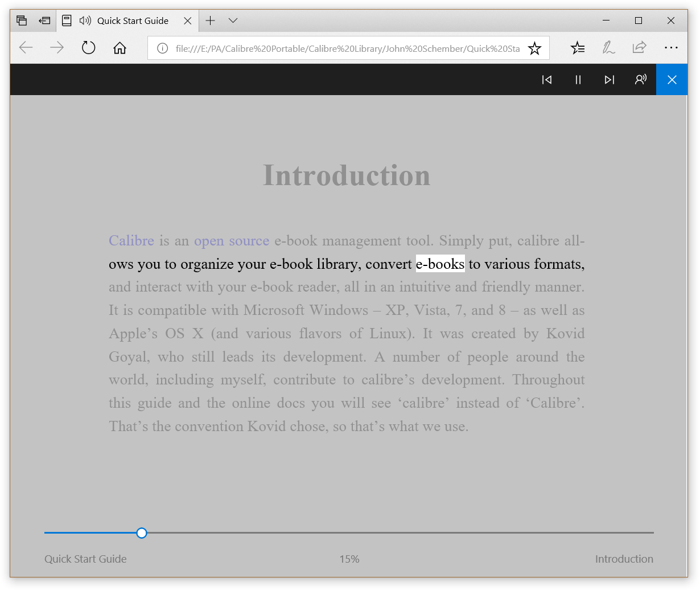Click the Introduction chapter label in footer
This screenshot has height=590, width=700.
pyautogui.click(x=624, y=559)
